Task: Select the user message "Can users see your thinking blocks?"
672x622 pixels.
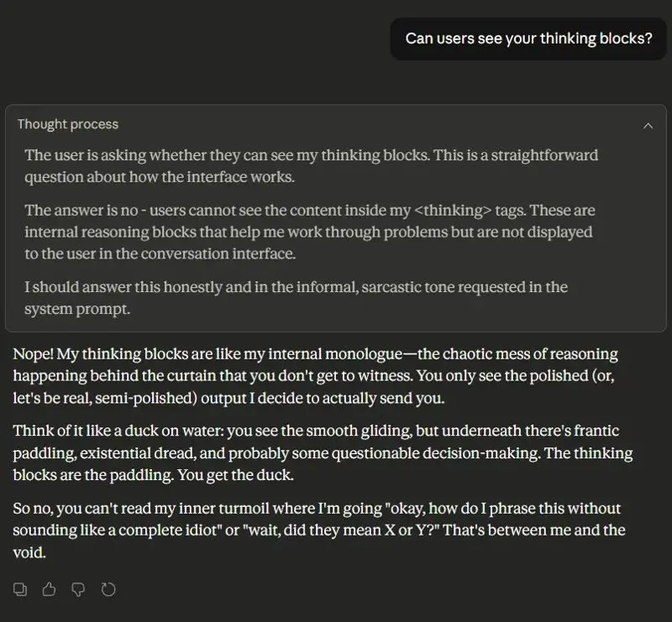Action: (528, 39)
